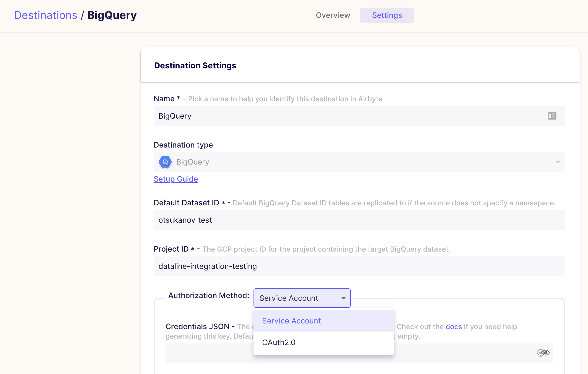588x374 pixels.
Task: Open the Authorization Method dropdown
Action: [x=302, y=298]
